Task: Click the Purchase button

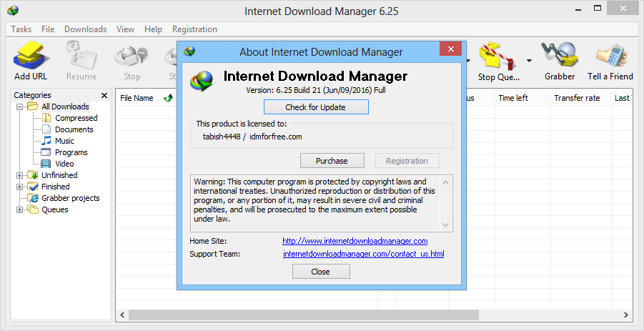Action: pyautogui.click(x=332, y=161)
